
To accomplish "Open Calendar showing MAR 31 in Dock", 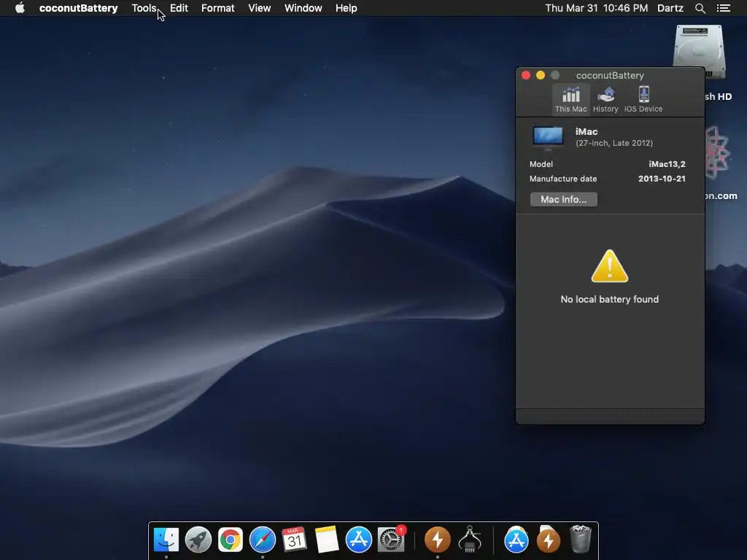I will point(294,539).
